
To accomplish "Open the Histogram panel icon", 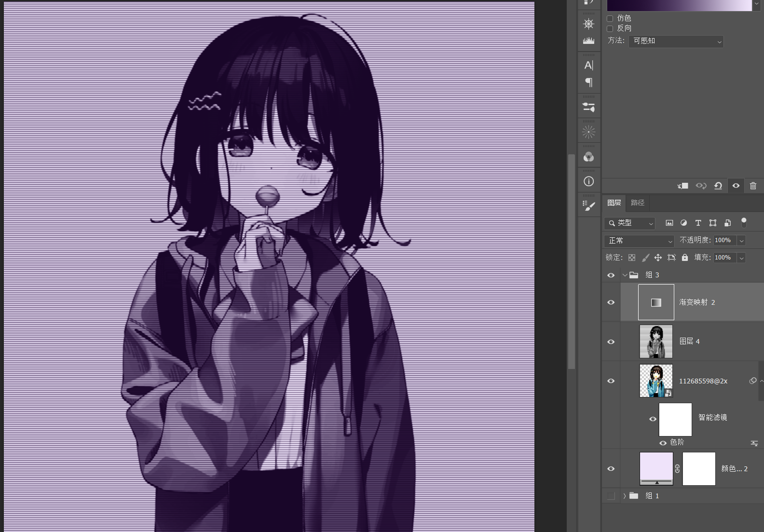I will point(588,41).
